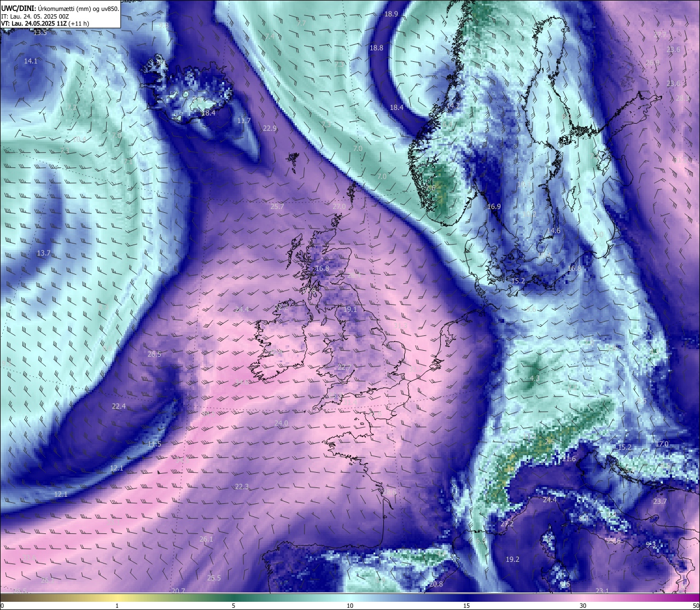Click the 24.4 value label
The width and height of the screenshot is (700, 610).
(x=550, y=500)
